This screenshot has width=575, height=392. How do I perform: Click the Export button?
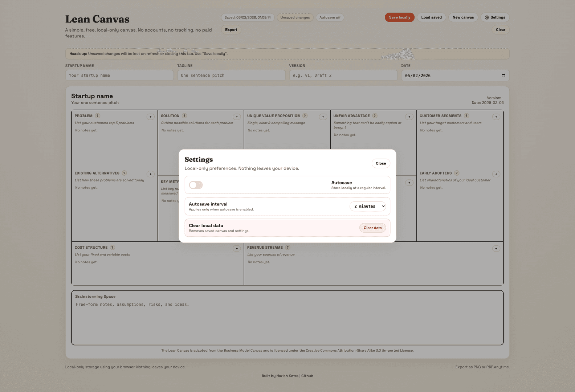pyautogui.click(x=231, y=30)
